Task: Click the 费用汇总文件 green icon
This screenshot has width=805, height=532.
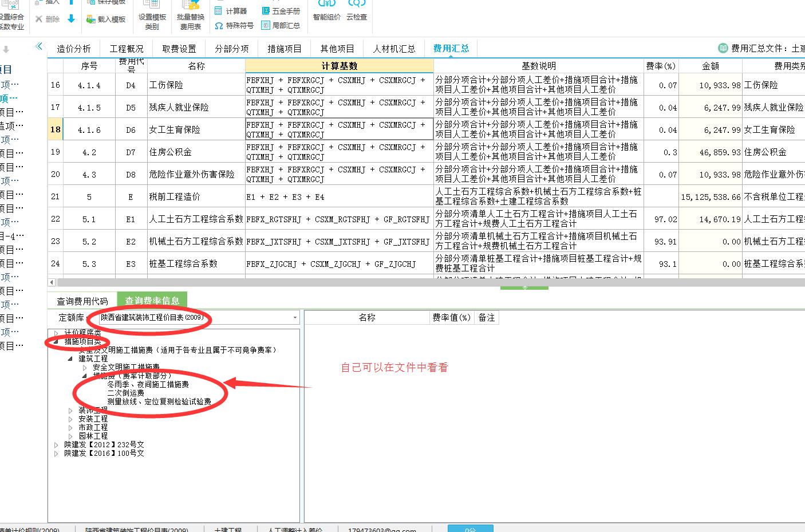Action: [x=723, y=48]
